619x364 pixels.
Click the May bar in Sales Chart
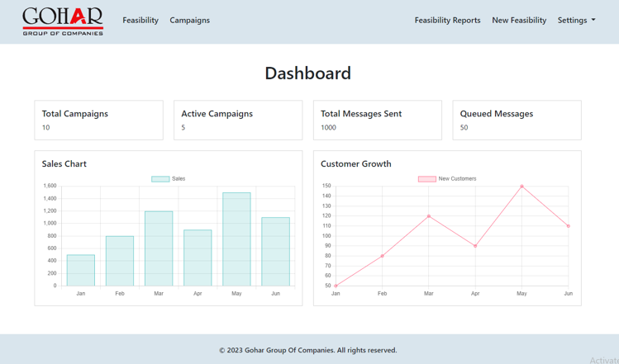[x=236, y=239]
